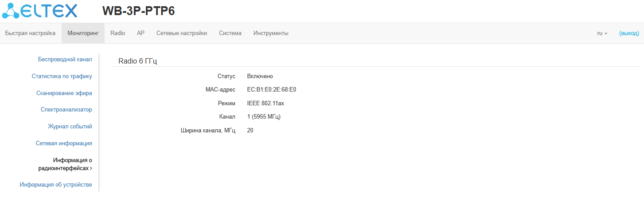Screen dimensions: 644x199
Task: Click the (выход) logout link
Action: pyautogui.click(x=629, y=33)
